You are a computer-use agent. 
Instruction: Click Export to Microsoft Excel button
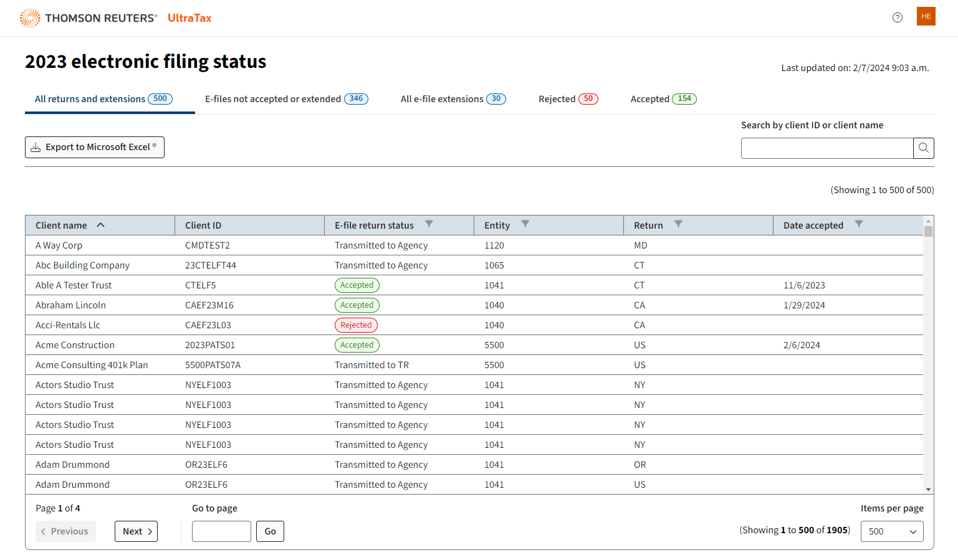point(95,147)
